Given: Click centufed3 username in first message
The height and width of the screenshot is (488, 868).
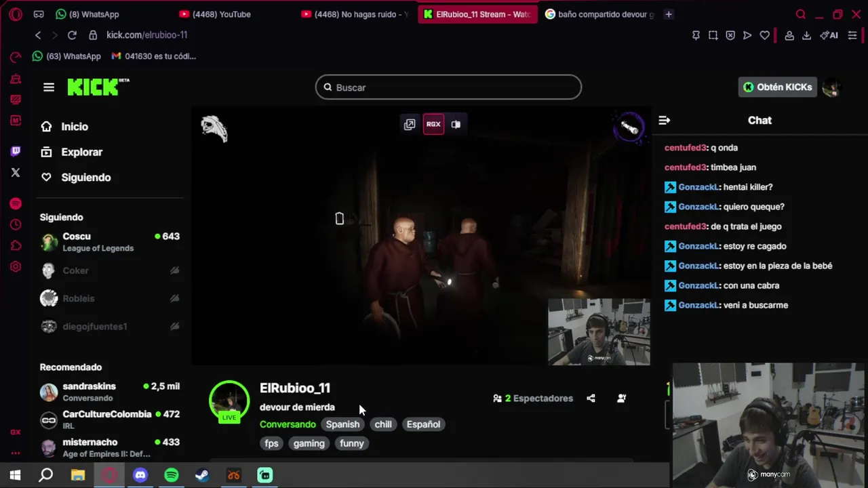Looking at the screenshot, I should point(686,148).
